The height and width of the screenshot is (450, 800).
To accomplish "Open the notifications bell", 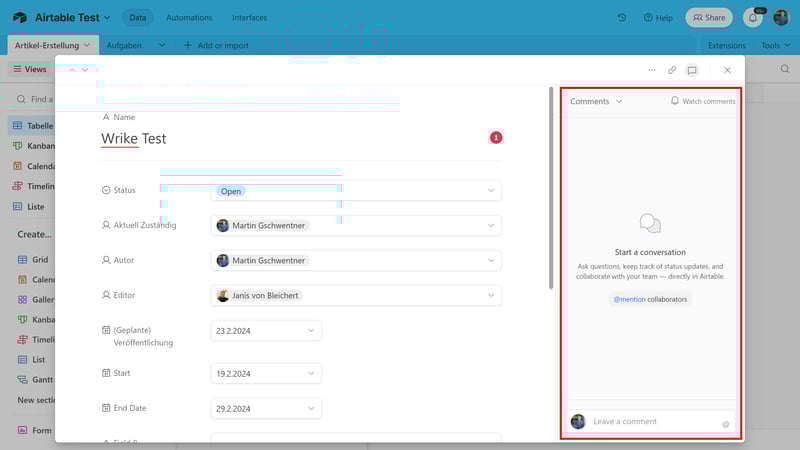I will tap(753, 17).
